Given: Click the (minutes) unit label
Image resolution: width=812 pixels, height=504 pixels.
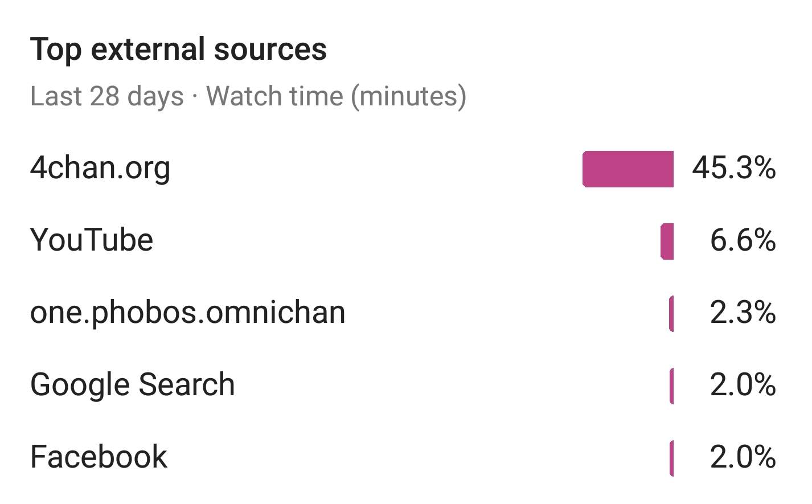Looking at the screenshot, I should click(408, 96).
